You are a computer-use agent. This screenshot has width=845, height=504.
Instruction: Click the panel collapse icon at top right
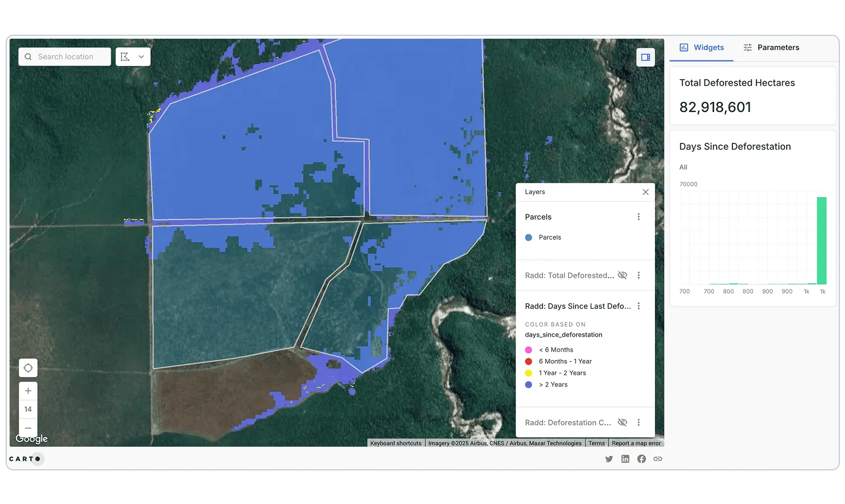point(646,57)
